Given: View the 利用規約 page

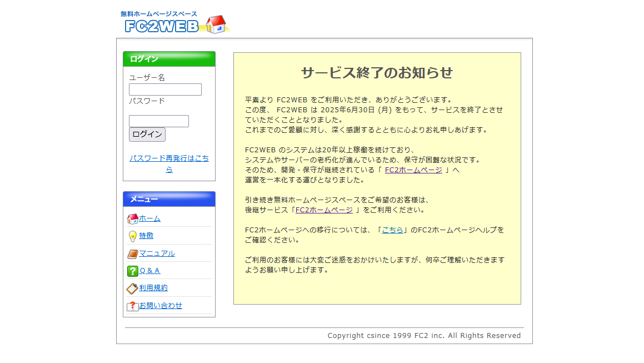Looking at the screenshot, I should coord(153,288).
